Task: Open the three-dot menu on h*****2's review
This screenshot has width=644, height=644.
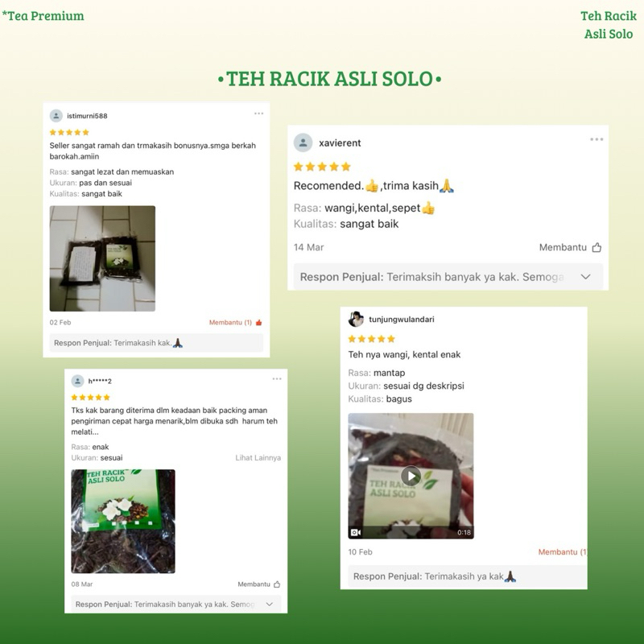Action: (277, 378)
